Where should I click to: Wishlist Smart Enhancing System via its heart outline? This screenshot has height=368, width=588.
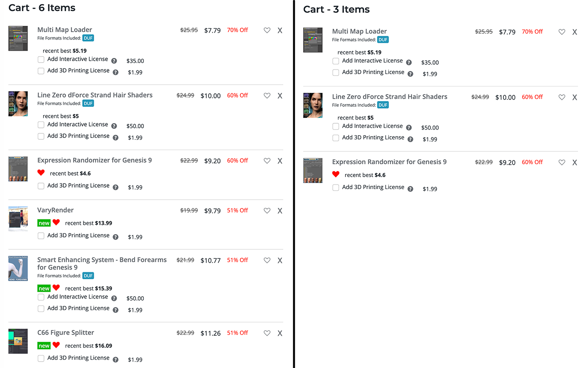point(267,260)
